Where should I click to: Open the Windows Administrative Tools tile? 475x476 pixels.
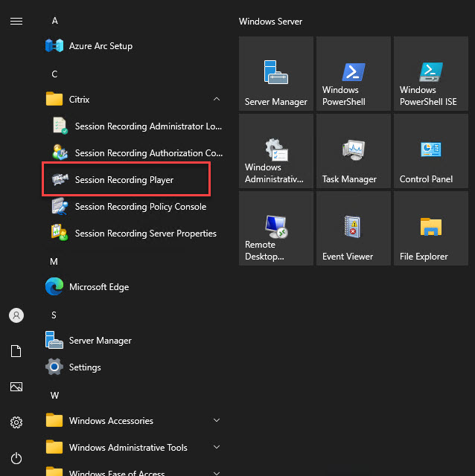pos(276,151)
